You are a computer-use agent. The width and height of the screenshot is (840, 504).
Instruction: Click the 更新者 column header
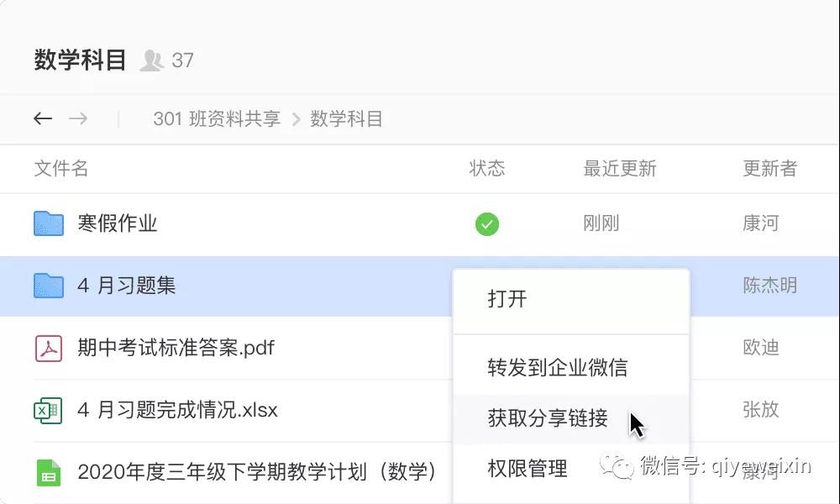pyautogui.click(x=769, y=168)
